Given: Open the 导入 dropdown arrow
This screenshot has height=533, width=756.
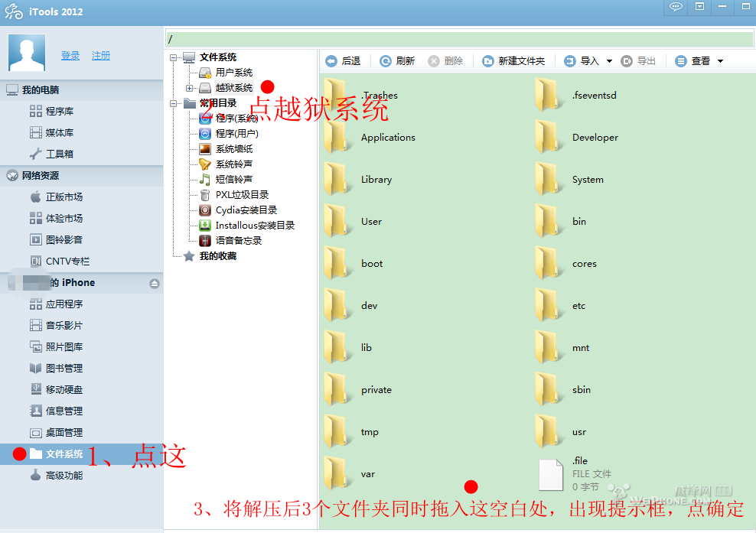Looking at the screenshot, I should 609,61.
